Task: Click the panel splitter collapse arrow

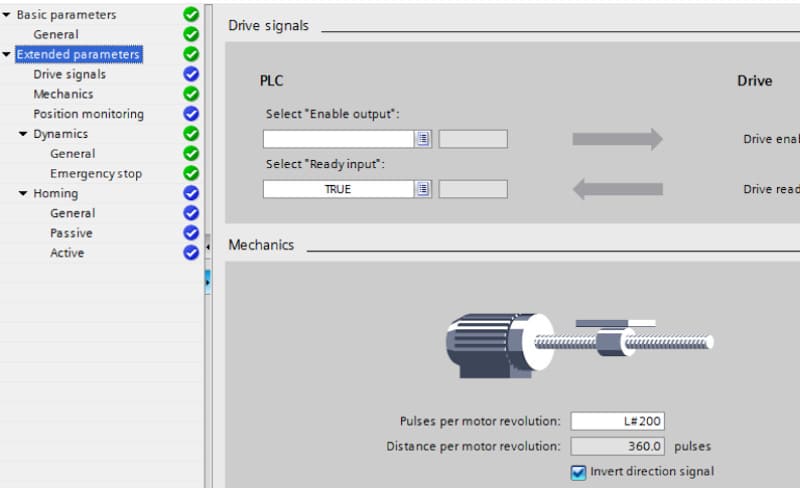Action: click(x=207, y=246)
